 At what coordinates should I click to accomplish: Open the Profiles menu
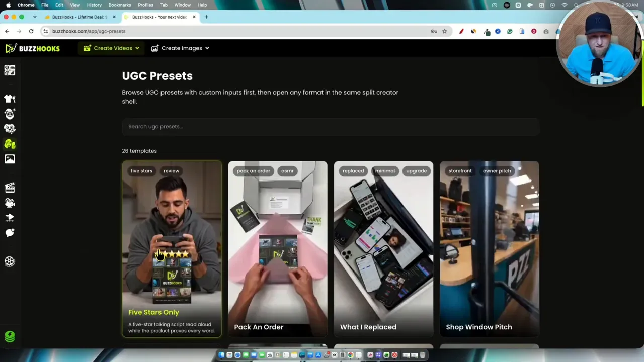(x=146, y=5)
